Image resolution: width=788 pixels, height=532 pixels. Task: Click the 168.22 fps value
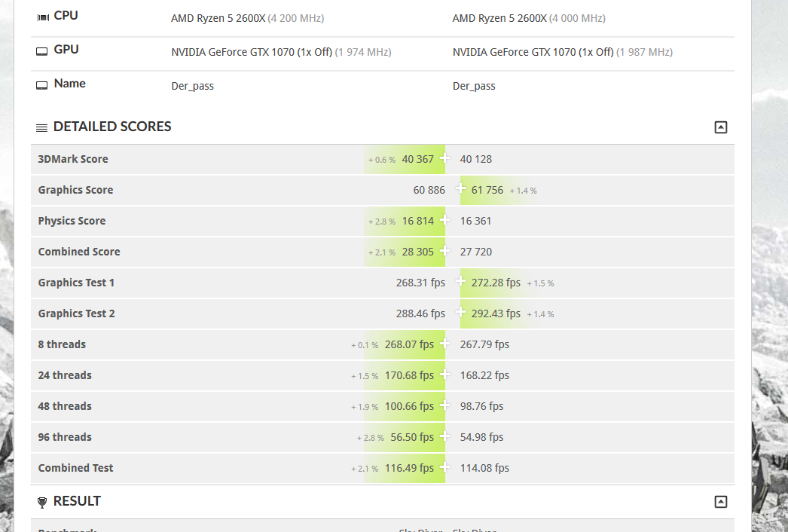[x=484, y=375]
